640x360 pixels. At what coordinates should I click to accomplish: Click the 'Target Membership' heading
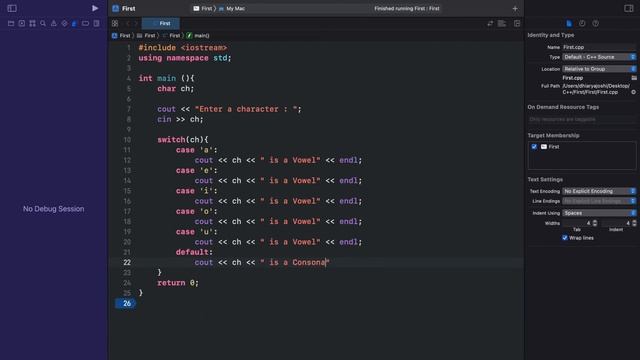(x=553, y=136)
